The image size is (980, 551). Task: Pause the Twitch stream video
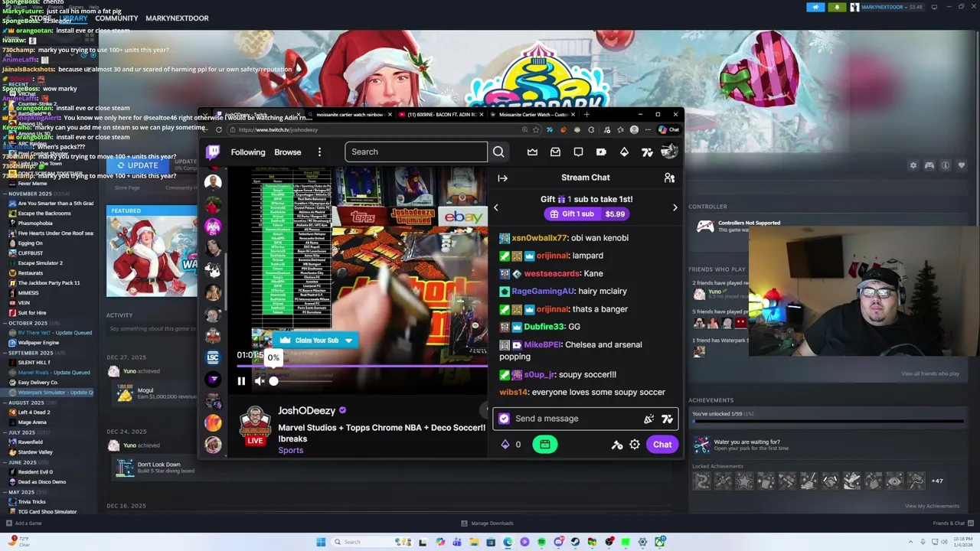click(x=241, y=381)
